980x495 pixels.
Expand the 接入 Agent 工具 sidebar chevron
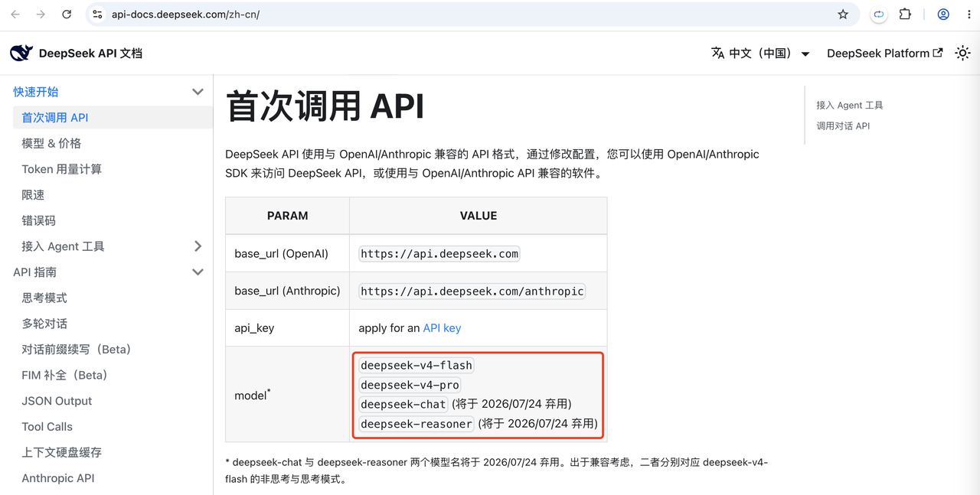pyautogui.click(x=198, y=246)
